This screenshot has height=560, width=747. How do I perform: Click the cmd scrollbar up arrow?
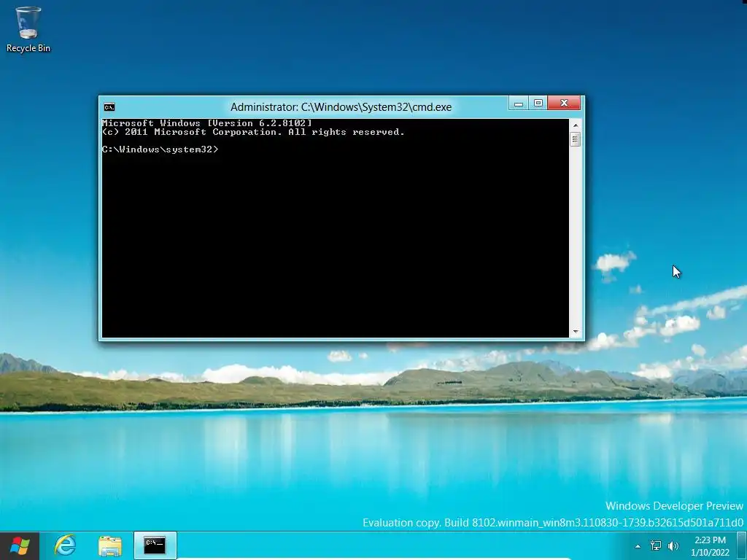click(x=576, y=125)
